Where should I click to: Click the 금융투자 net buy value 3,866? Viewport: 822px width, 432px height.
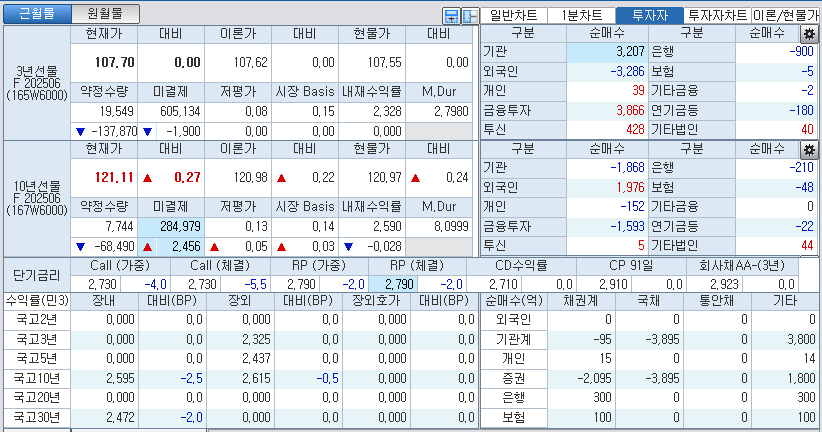click(x=630, y=110)
